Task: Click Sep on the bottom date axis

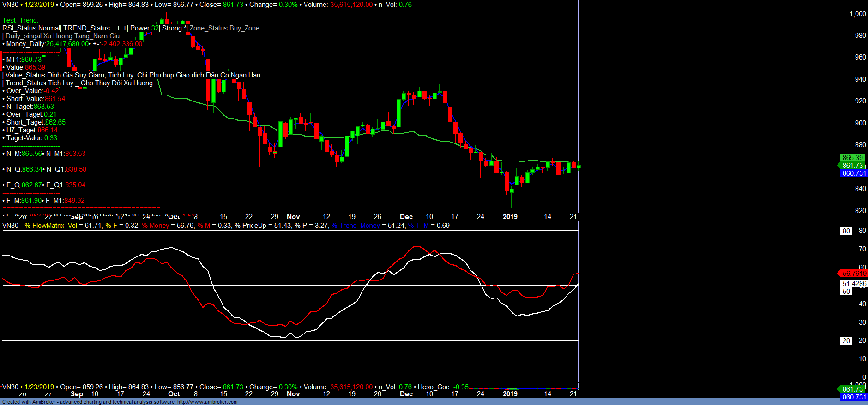Action: pyautogui.click(x=77, y=394)
